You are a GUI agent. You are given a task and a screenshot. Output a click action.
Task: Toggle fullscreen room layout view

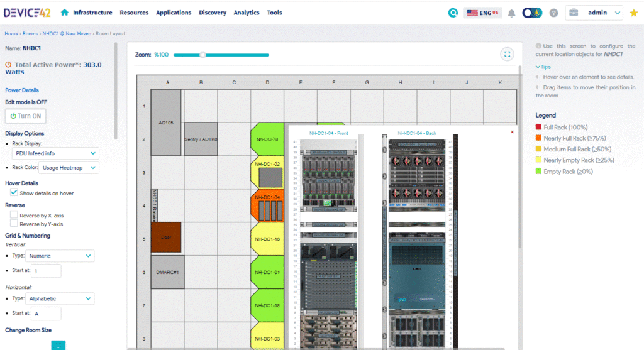tap(508, 54)
